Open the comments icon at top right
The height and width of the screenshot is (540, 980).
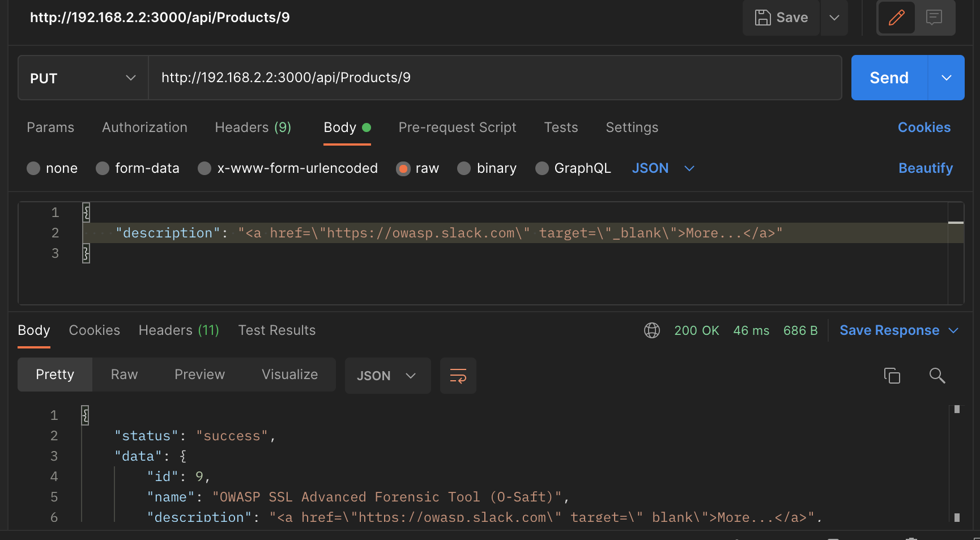click(934, 18)
